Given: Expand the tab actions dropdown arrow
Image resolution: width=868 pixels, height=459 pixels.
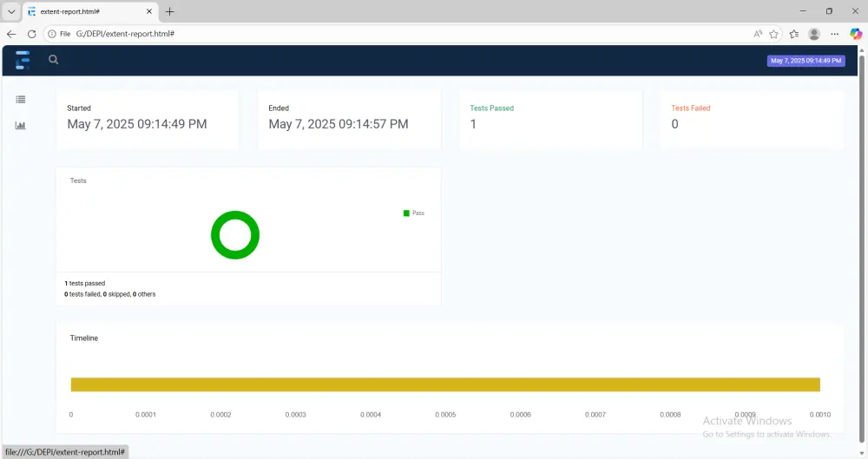Looking at the screenshot, I should coord(11,11).
